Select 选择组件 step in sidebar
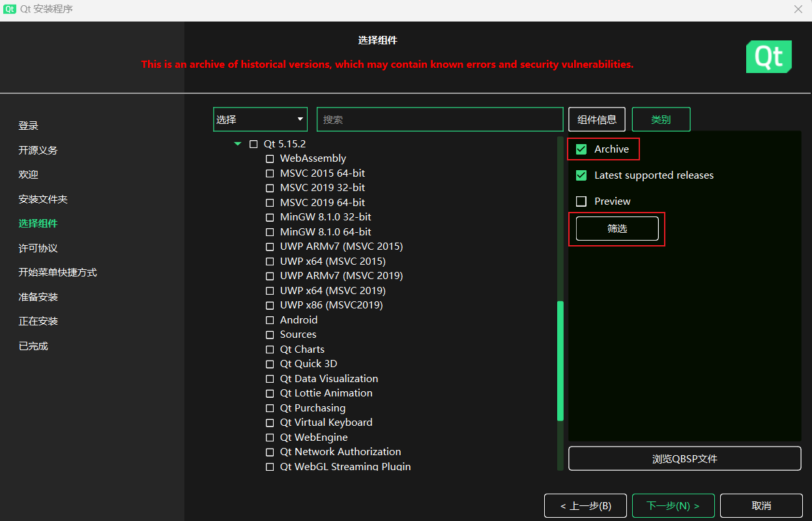812x521 pixels. click(x=38, y=224)
